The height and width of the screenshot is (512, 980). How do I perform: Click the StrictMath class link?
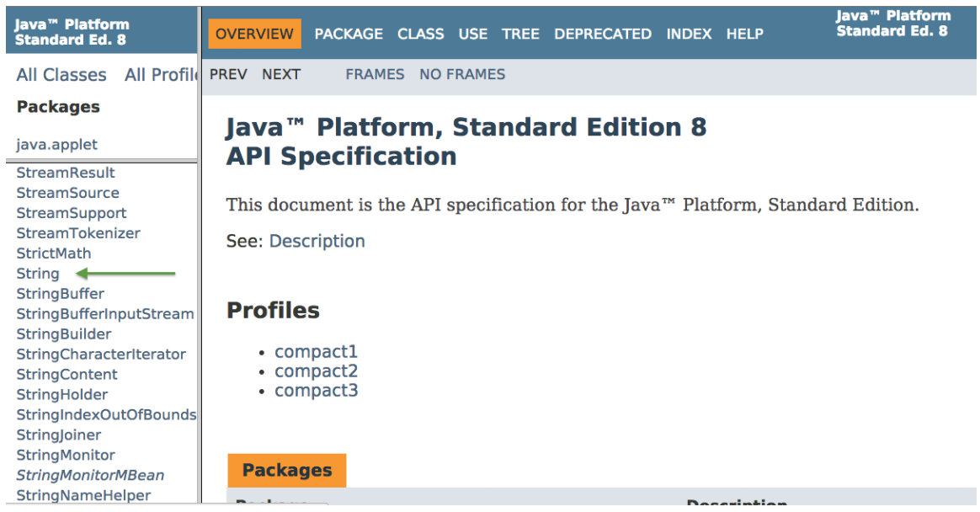54,253
